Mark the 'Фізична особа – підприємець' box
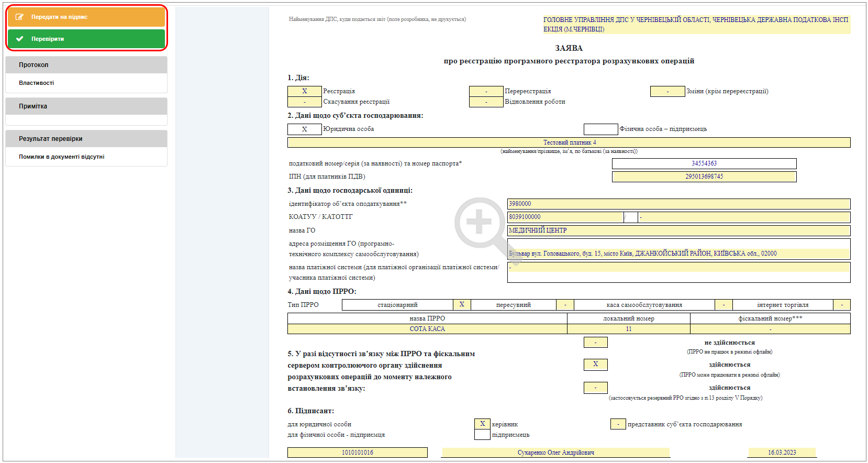This screenshot has height=463, width=868. coord(601,129)
